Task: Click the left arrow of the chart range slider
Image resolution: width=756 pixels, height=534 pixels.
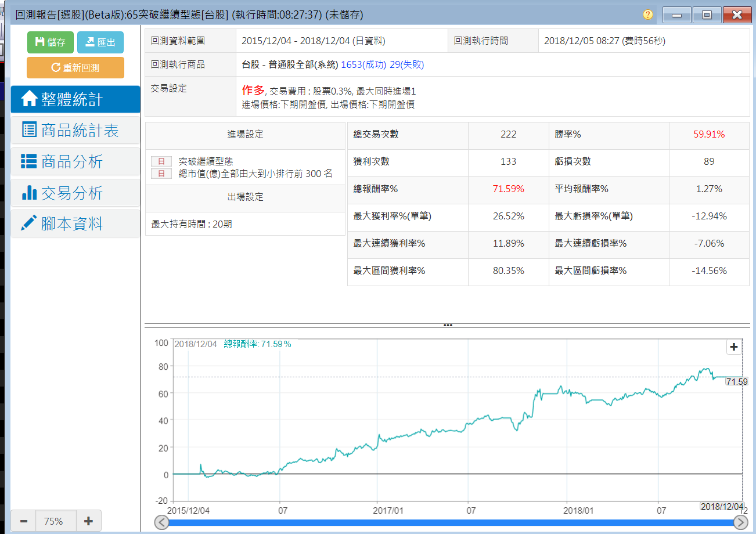Action: click(163, 522)
